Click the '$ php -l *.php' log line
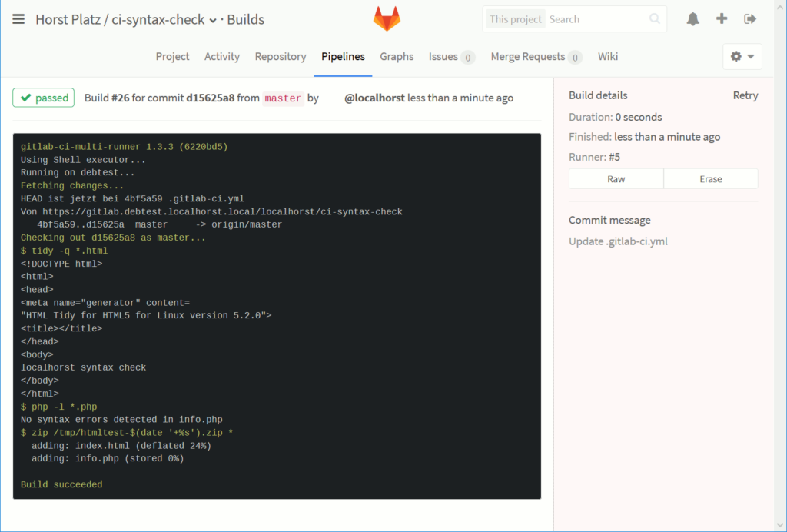 coord(58,407)
